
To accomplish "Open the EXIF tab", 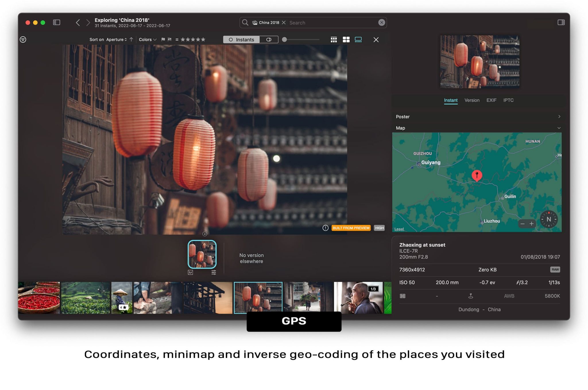I will point(491,100).
